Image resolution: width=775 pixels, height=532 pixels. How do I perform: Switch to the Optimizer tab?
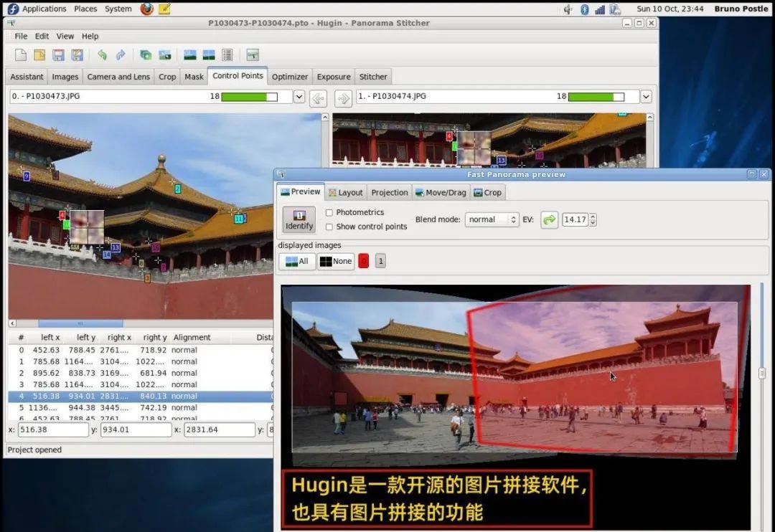290,77
